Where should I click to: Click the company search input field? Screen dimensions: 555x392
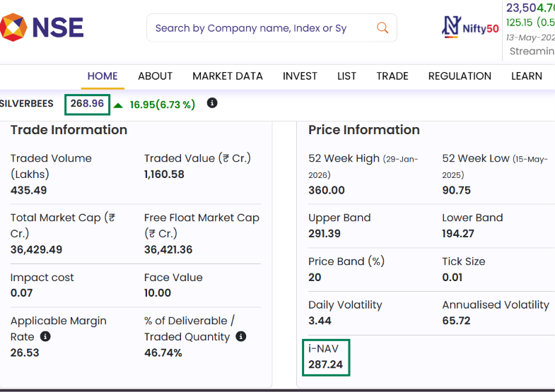[271, 28]
